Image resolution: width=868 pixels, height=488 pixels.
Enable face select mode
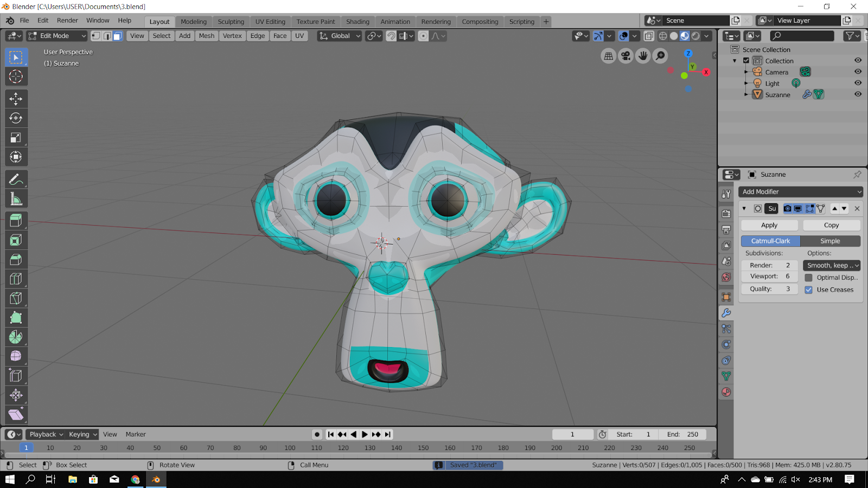[117, 36]
